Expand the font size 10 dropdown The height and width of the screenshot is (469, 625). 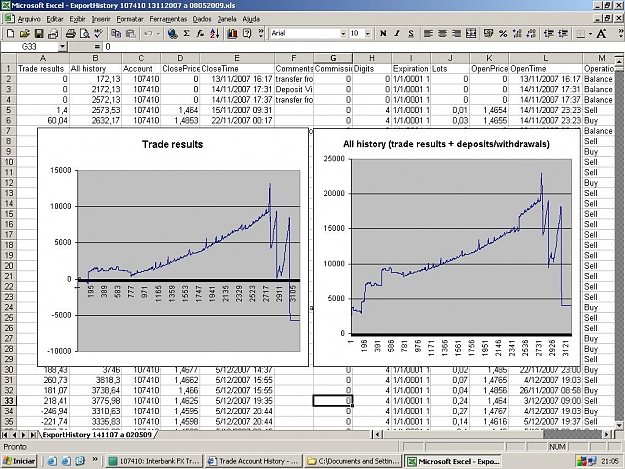tap(368, 34)
